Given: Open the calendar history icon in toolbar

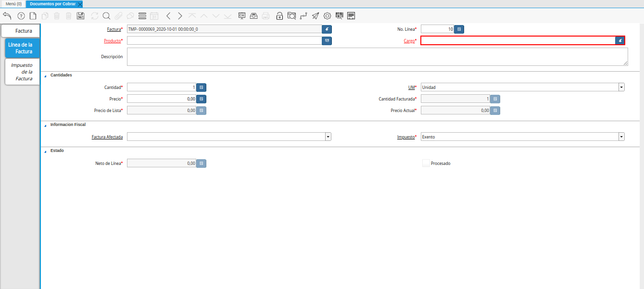Looking at the screenshot, I should pos(154,16).
